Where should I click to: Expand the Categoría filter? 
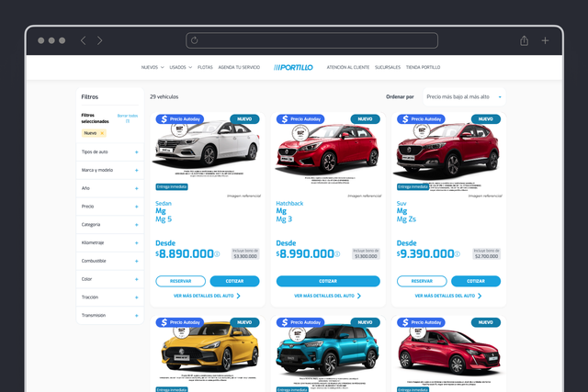tap(110, 225)
